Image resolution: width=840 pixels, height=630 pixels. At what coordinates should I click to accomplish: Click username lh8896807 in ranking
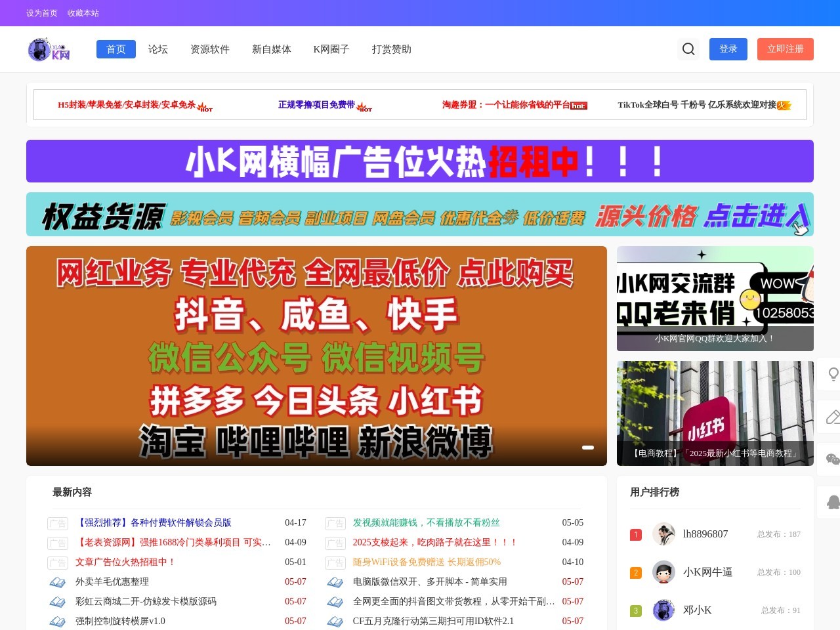click(x=705, y=534)
